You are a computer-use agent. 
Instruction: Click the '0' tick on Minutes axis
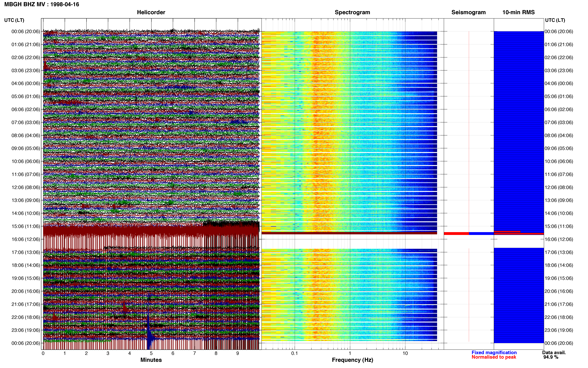click(43, 353)
